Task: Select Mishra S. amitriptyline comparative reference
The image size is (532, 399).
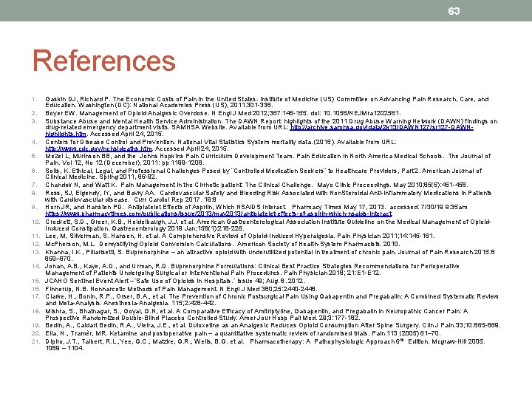Action: coord(256,315)
